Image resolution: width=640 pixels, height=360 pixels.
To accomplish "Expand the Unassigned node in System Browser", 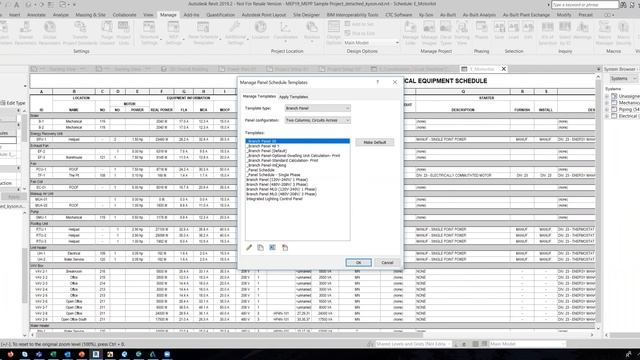I will (607, 96).
